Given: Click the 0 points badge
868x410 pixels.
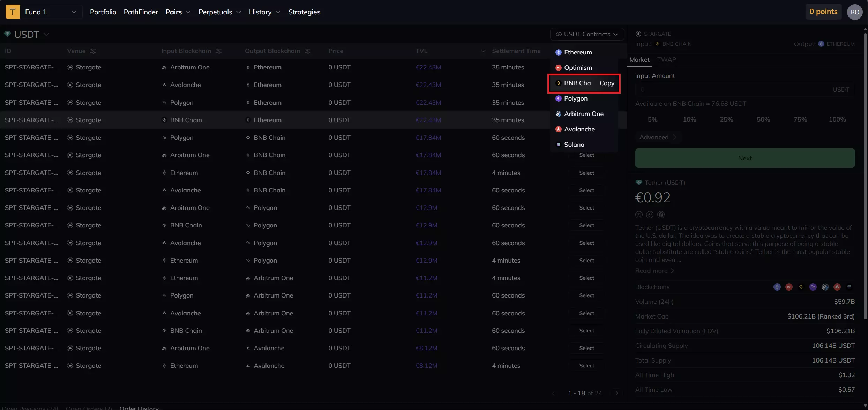Looking at the screenshot, I should point(823,12).
